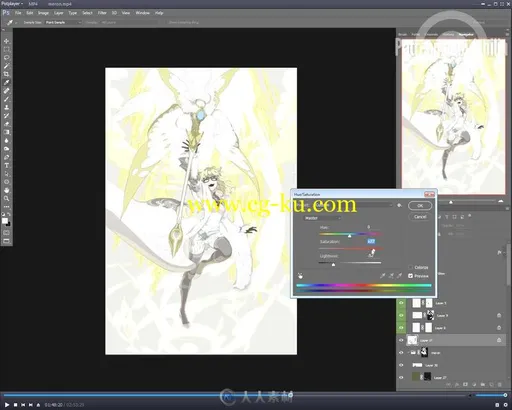Expand the group folder layer arrow
The height and width of the screenshot is (410, 512).
point(408,353)
